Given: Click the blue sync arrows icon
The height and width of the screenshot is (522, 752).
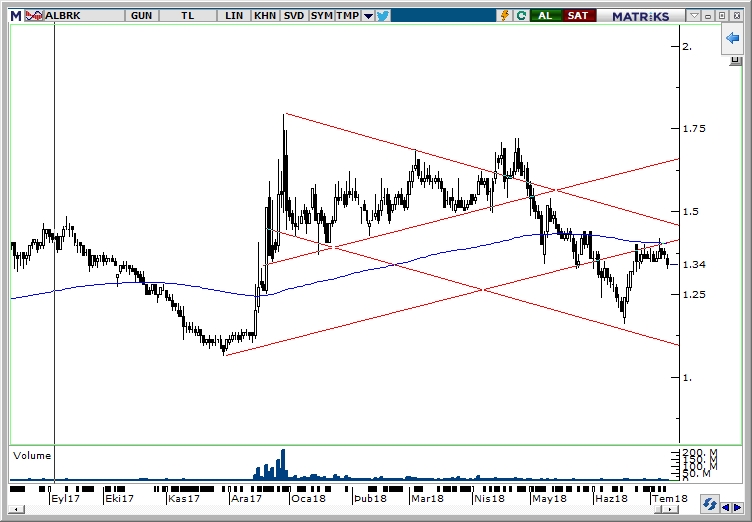Looking at the screenshot, I should [x=710, y=505].
